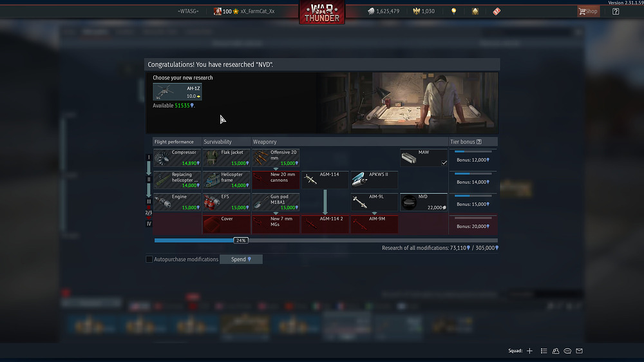Select the AH-1Z vehicle card
This screenshot has width=644, height=362.
point(177,91)
